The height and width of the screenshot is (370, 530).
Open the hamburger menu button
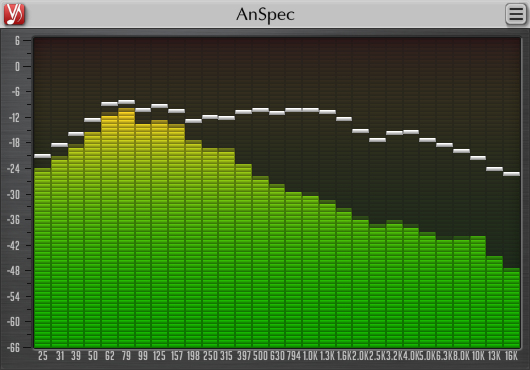[515, 14]
